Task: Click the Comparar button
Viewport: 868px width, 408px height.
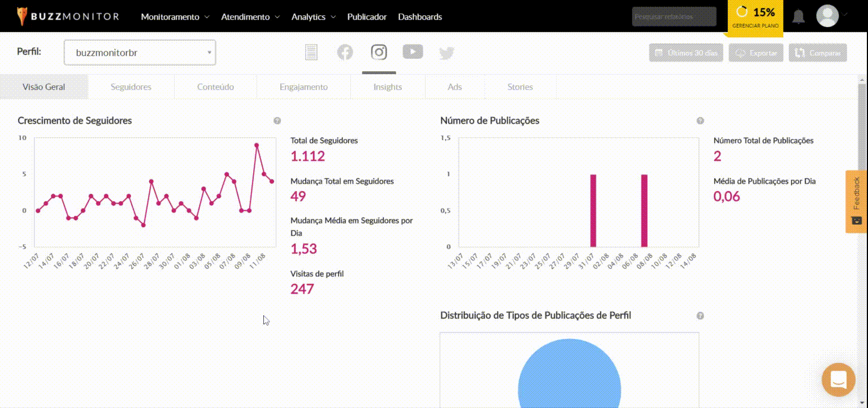Action: [818, 53]
